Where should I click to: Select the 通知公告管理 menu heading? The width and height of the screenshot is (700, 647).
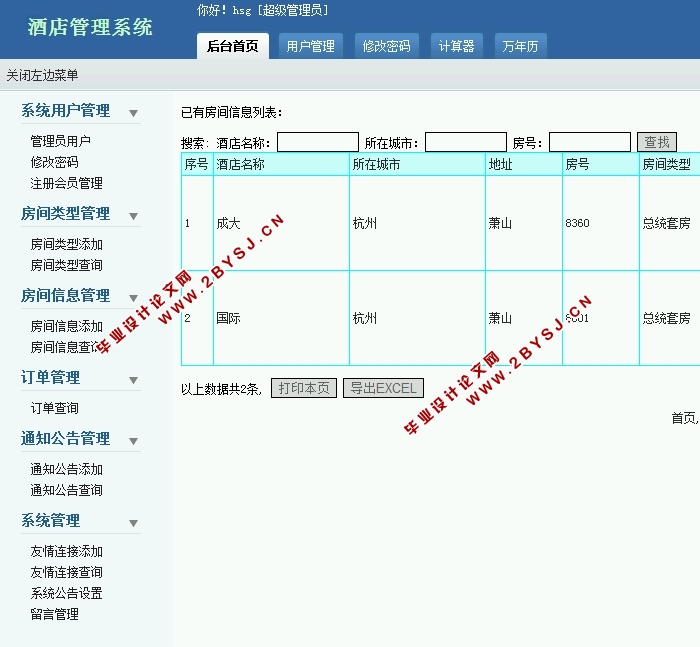65,438
